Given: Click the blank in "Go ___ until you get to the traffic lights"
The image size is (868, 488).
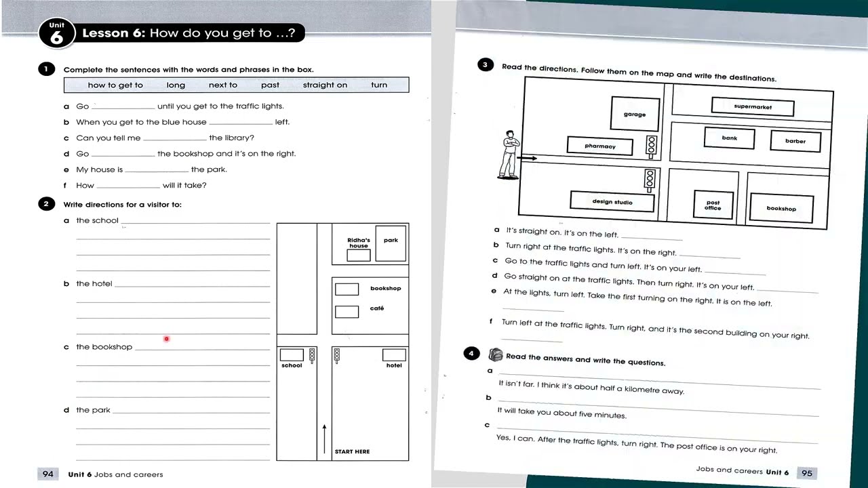Looking at the screenshot, I should point(123,106).
